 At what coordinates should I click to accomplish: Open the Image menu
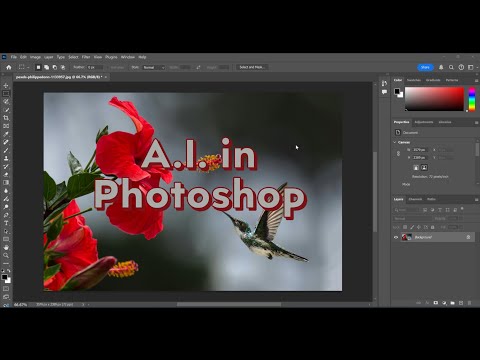pos(35,57)
